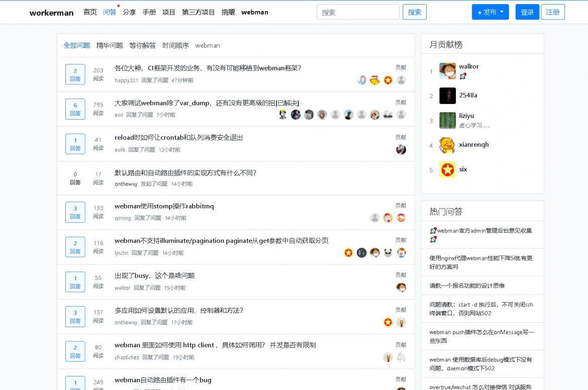The width and height of the screenshot is (588, 390).
Task: Click username chaz6chez
Action: click(x=127, y=357)
